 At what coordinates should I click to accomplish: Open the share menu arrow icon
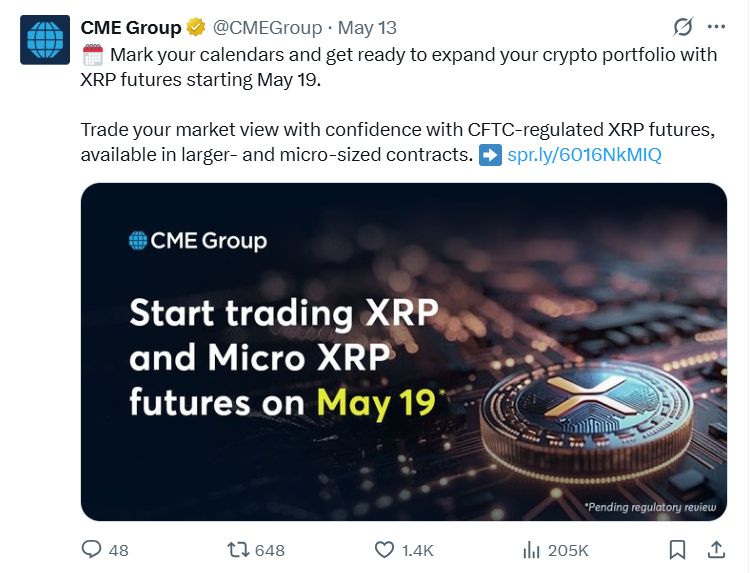(716, 549)
